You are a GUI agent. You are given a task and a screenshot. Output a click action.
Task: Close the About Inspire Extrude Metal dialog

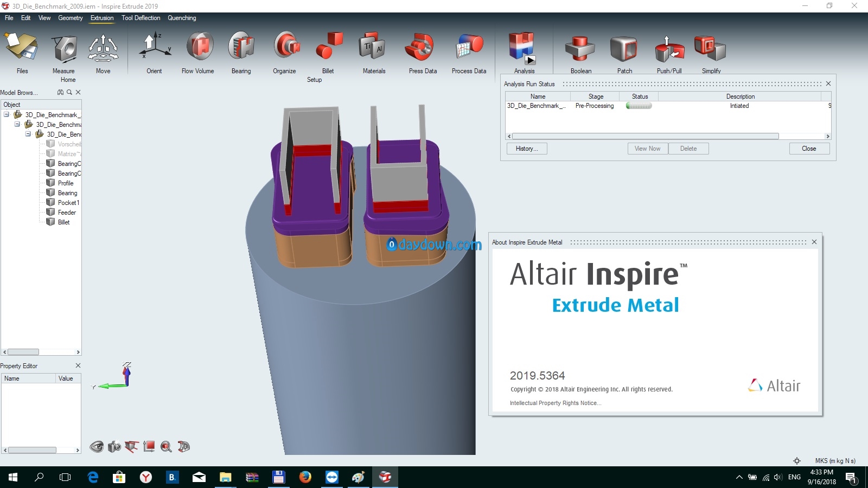(814, 242)
